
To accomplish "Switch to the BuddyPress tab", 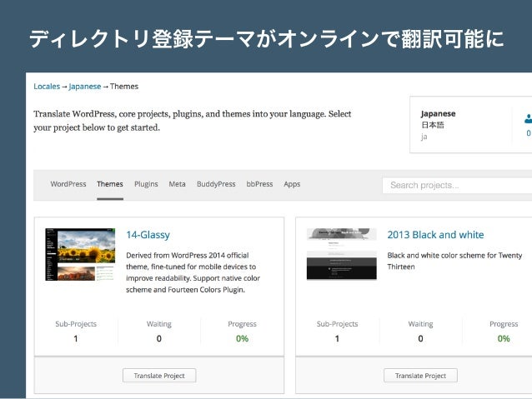I will point(216,184).
